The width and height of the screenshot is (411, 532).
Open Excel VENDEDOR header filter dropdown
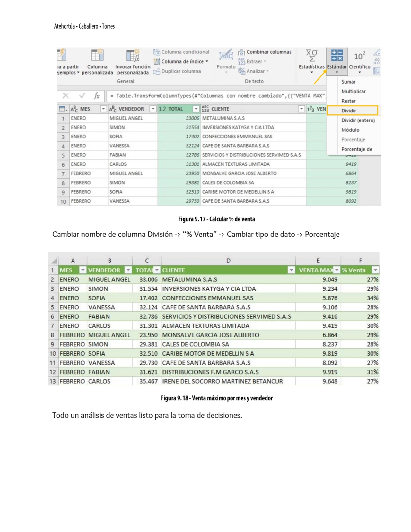pyautogui.click(x=128, y=270)
